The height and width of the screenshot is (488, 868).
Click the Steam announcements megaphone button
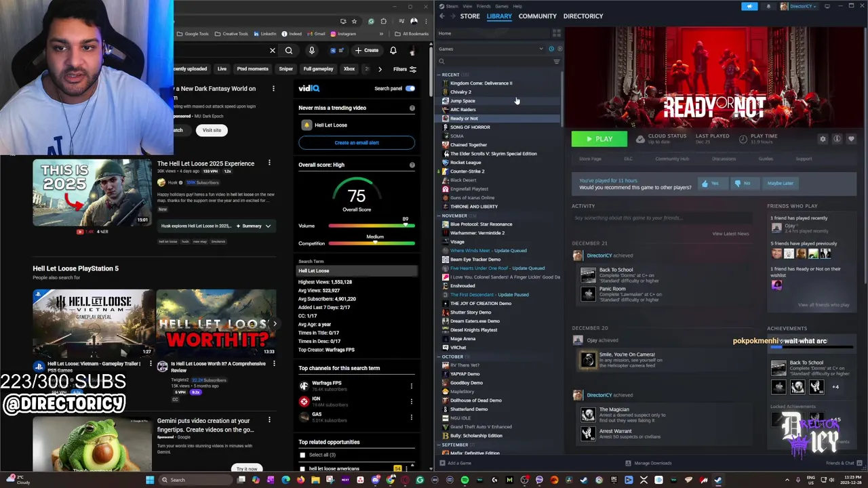[x=749, y=6]
